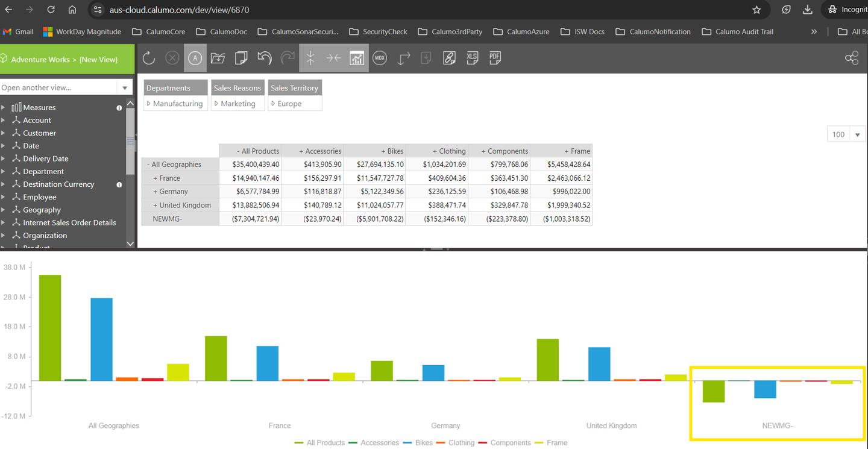The image size is (868, 449).
Task: Click the undo arrow in toolbar
Action: tap(265, 58)
